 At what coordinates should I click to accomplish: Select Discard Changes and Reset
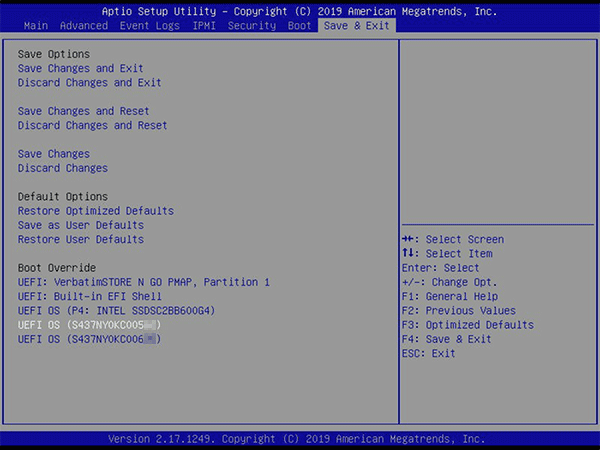pyautogui.click(x=93, y=126)
